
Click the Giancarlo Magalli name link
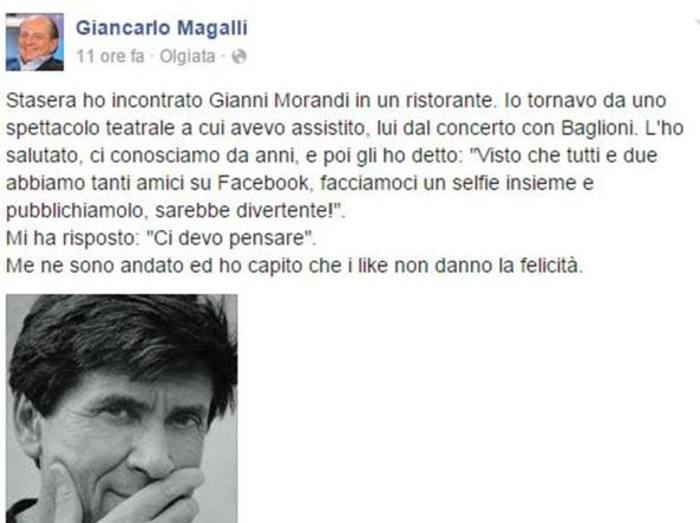[162, 28]
